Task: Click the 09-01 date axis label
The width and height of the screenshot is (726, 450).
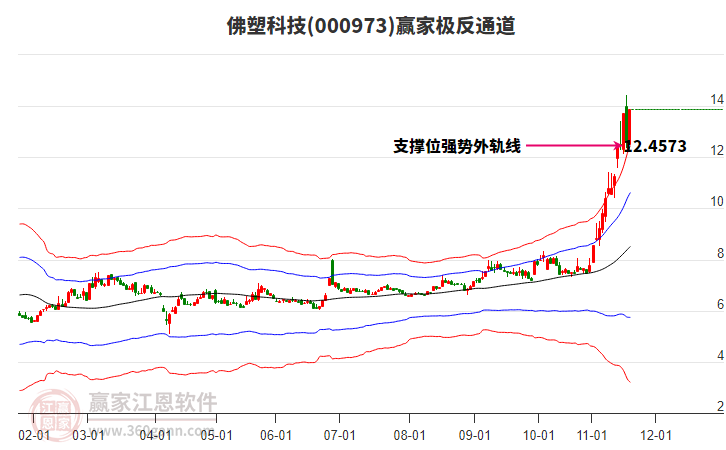Action: (475, 436)
